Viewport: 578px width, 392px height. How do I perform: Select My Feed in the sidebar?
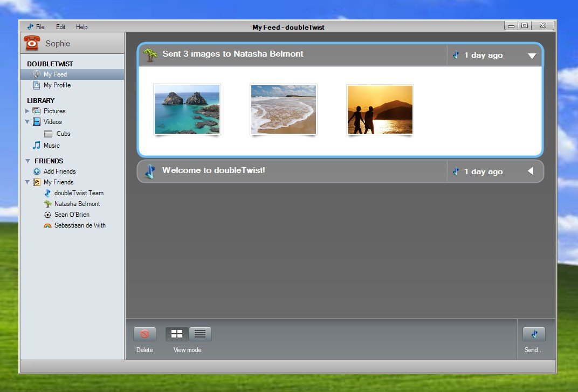(72, 74)
